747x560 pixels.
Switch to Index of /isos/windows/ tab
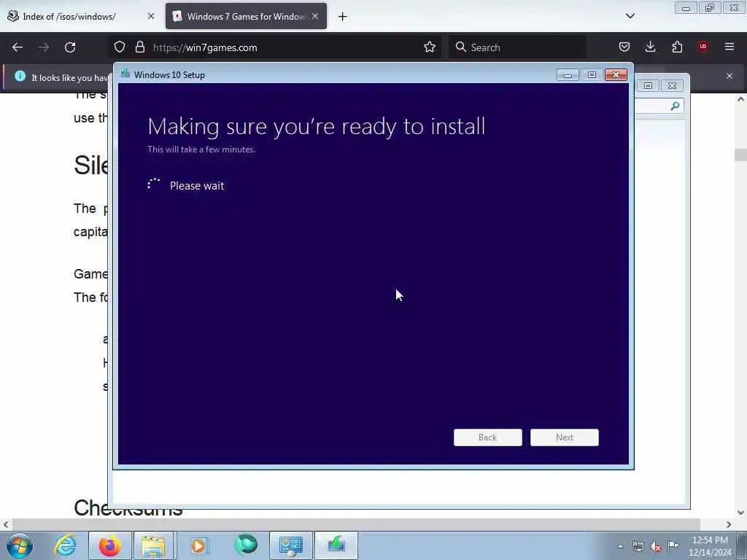80,17
